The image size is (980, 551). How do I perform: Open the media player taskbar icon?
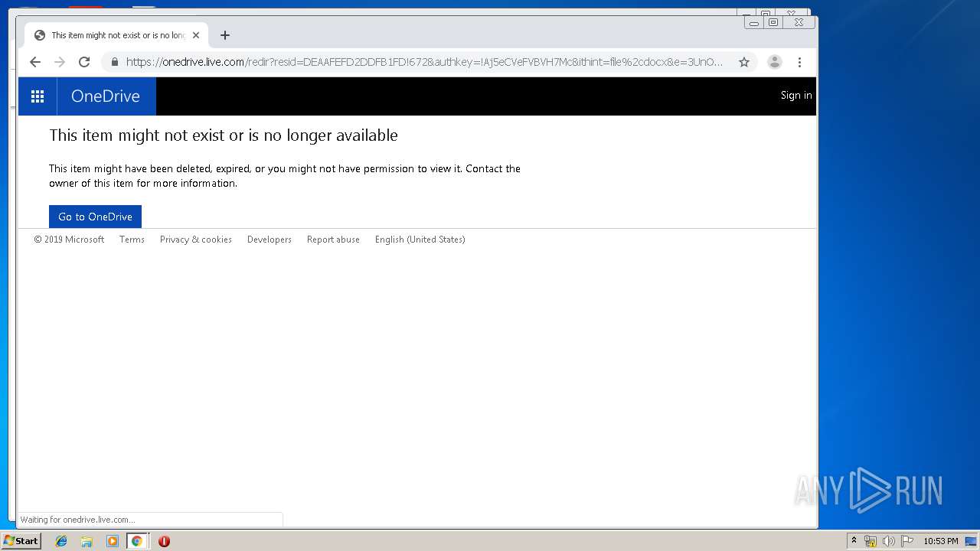click(x=112, y=541)
